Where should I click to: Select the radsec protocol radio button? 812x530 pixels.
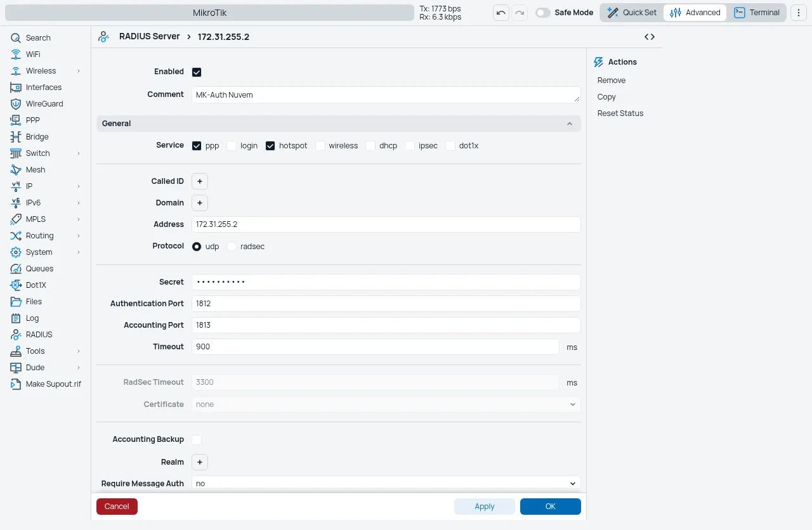coord(232,246)
